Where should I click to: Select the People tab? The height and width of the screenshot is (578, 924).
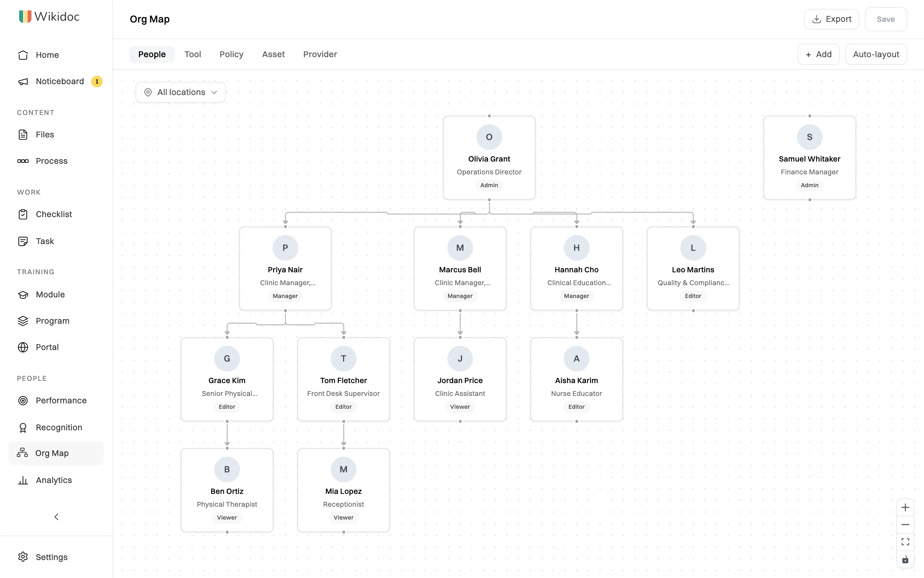coord(152,54)
